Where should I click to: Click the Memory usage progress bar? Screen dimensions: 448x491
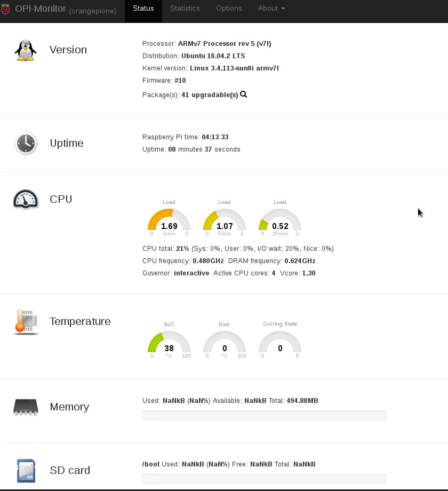click(x=264, y=415)
